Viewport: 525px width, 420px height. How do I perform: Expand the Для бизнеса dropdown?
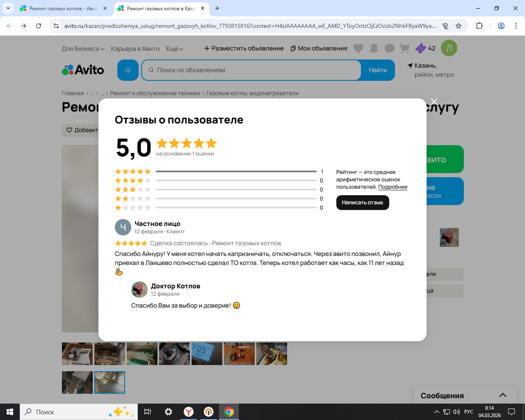click(x=82, y=49)
